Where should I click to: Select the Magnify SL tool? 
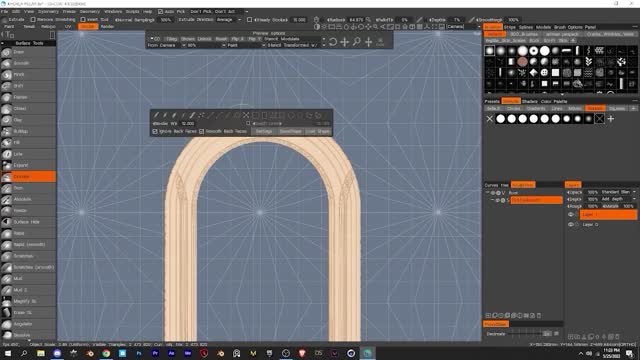(x=28, y=301)
